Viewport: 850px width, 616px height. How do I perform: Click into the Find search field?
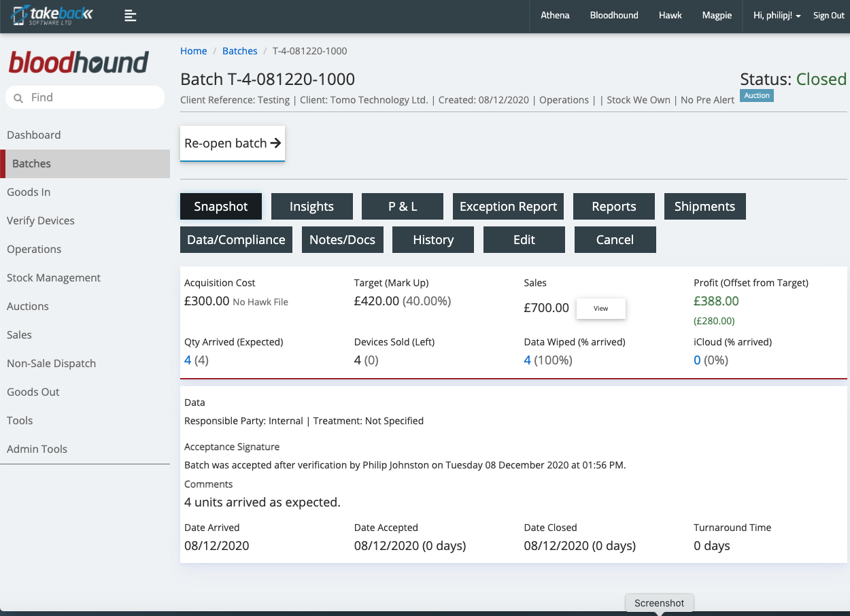pyautogui.click(x=85, y=97)
